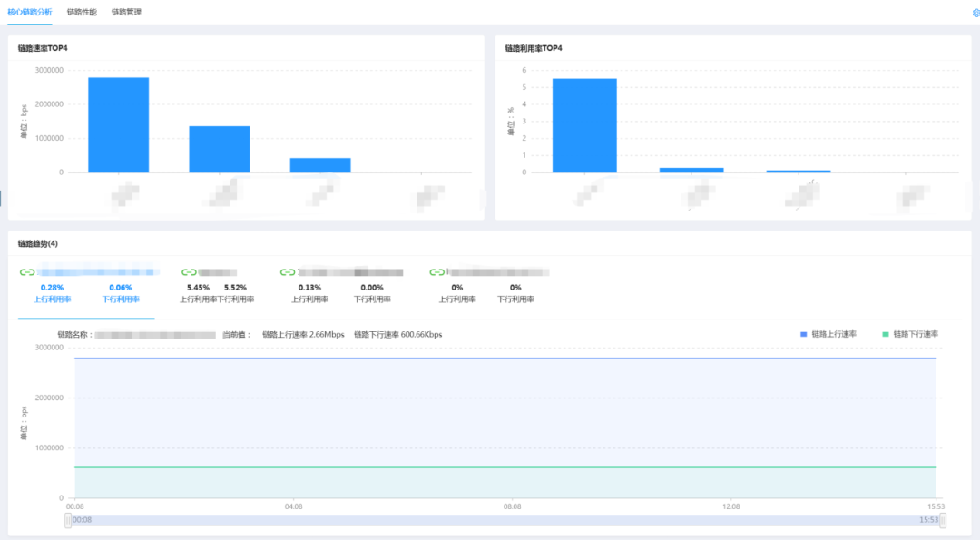
Task: Click 链路下行速率 600.66Kbps current value
Action: (398, 334)
